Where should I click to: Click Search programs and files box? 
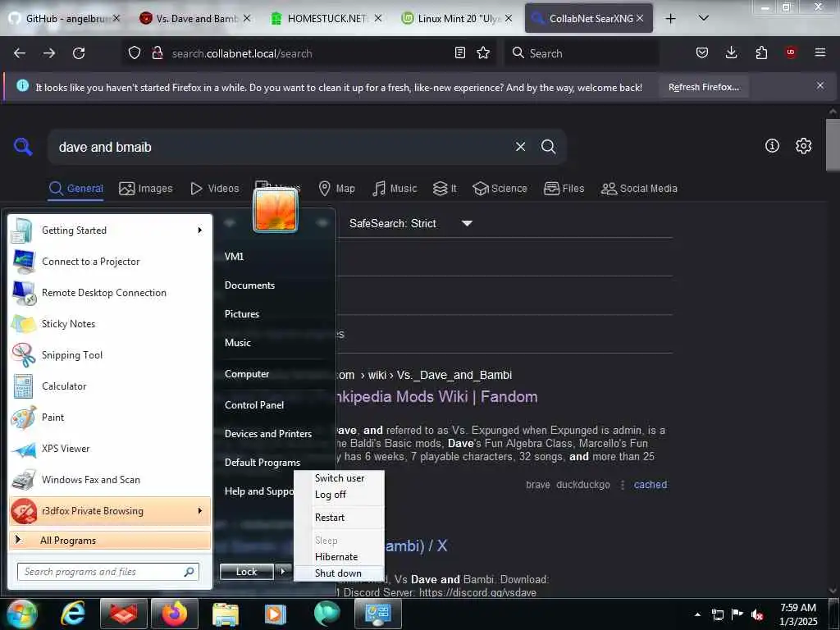click(107, 572)
